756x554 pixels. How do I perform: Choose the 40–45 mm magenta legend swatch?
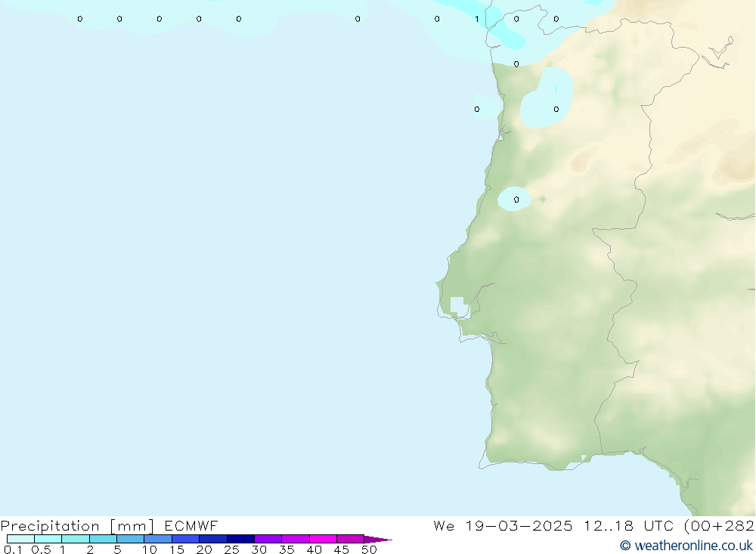pos(323,539)
